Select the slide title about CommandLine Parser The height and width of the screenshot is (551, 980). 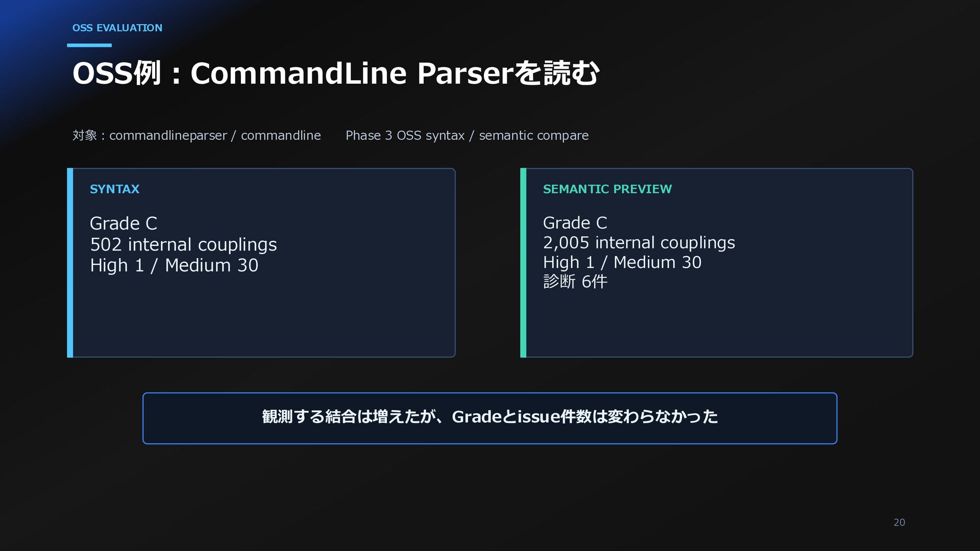tap(335, 73)
